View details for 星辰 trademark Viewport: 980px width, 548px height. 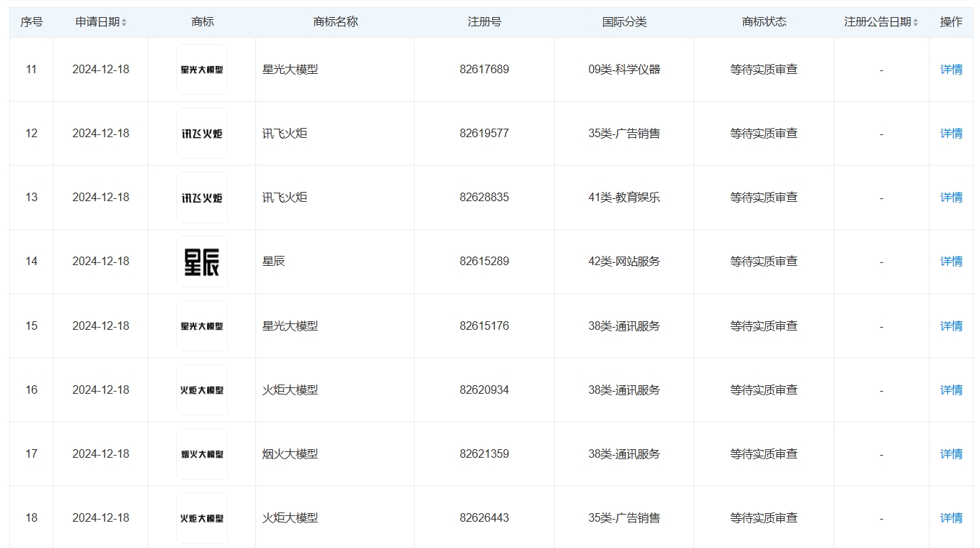[951, 261]
